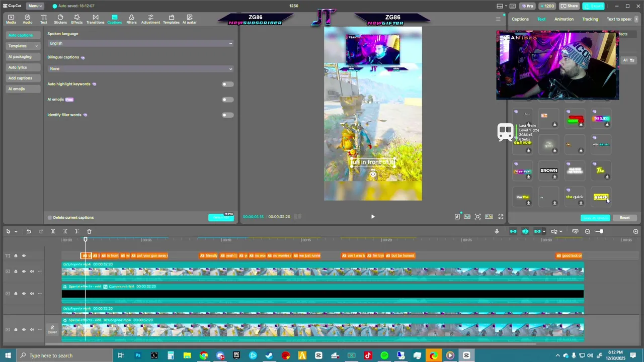Expand the Templates sidebar dropdown

coord(23,46)
